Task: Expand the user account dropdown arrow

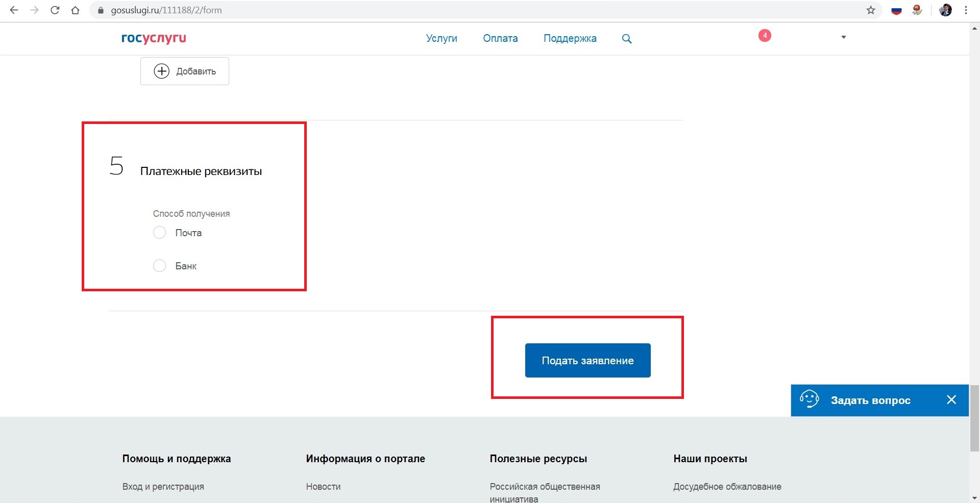Action: (x=844, y=37)
